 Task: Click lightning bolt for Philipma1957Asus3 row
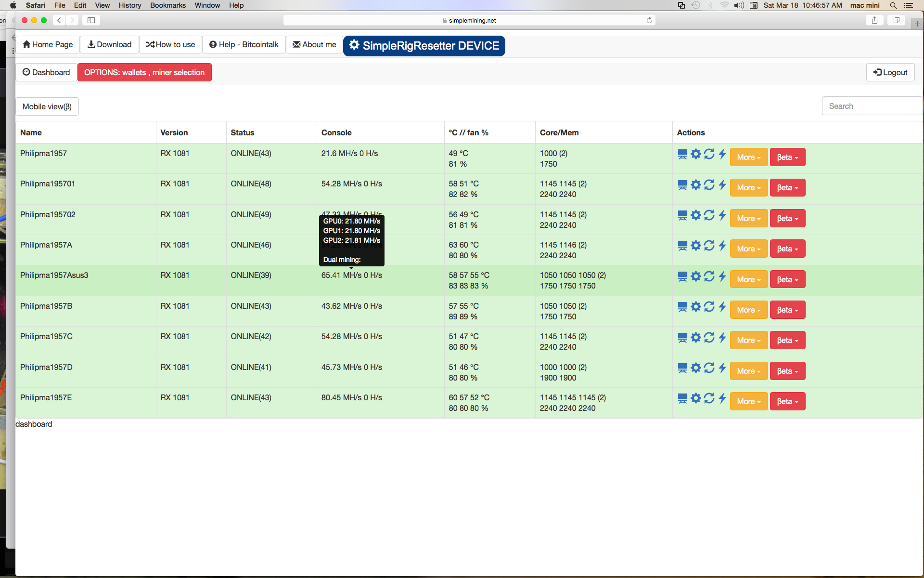(722, 276)
